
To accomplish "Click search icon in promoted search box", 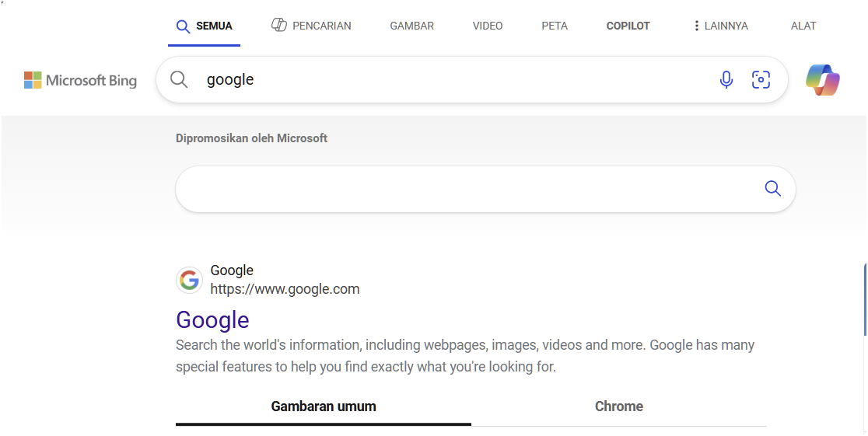I will point(773,189).
